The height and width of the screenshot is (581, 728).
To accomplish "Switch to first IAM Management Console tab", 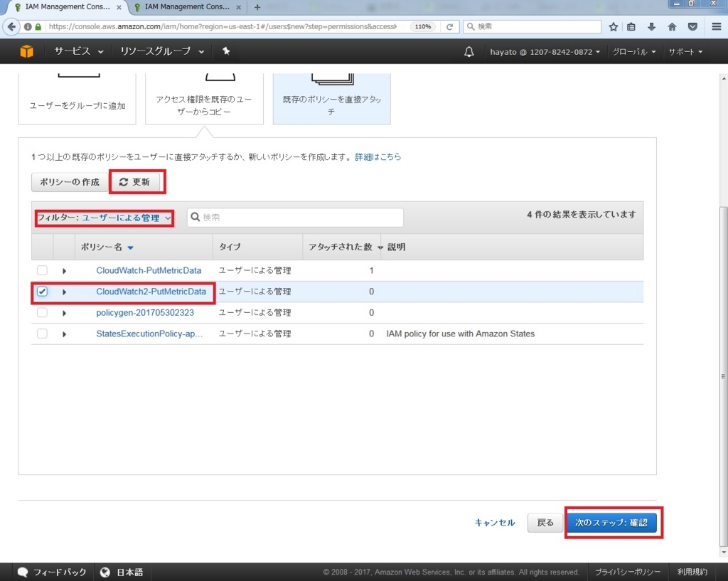I will 67,7.
